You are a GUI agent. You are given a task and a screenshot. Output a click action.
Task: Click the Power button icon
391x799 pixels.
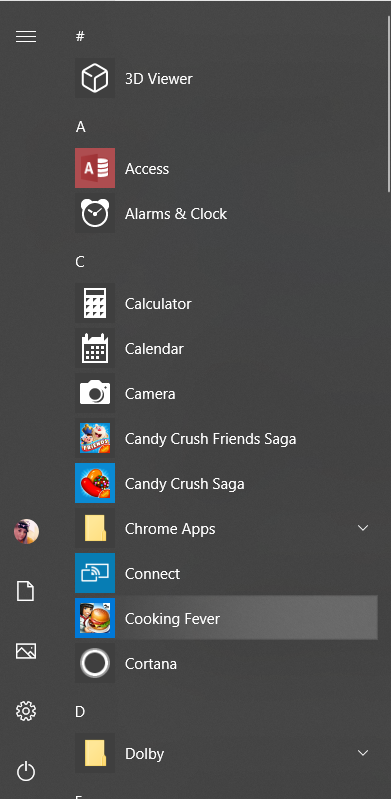click(26, 771)
